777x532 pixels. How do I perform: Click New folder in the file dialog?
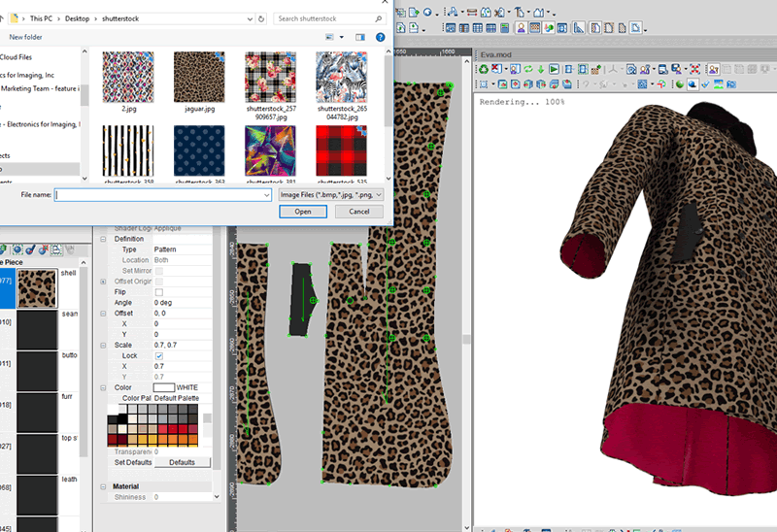[x=25, y=37]
